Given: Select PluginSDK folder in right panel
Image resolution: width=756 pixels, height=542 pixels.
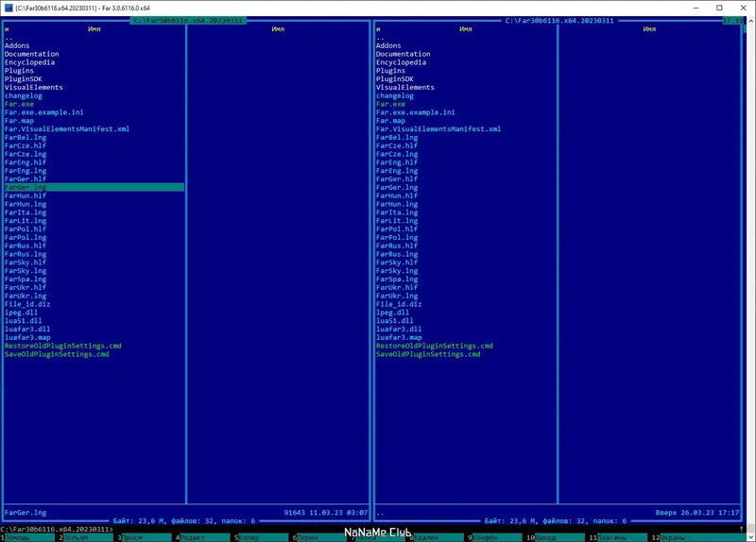Looking at the screenshot, I should (394, 79).
